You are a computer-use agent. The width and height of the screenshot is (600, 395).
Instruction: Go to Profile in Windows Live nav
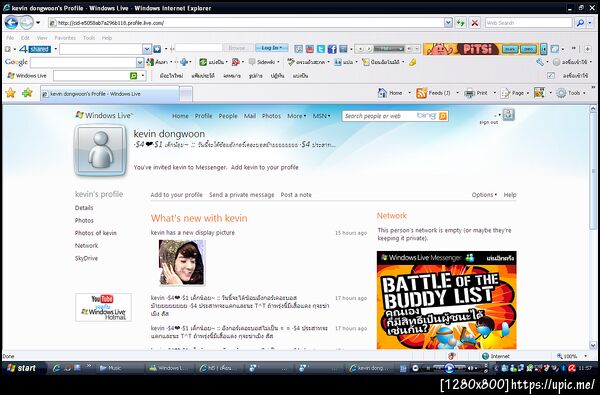pyautogui.click(x=204, y=116)
